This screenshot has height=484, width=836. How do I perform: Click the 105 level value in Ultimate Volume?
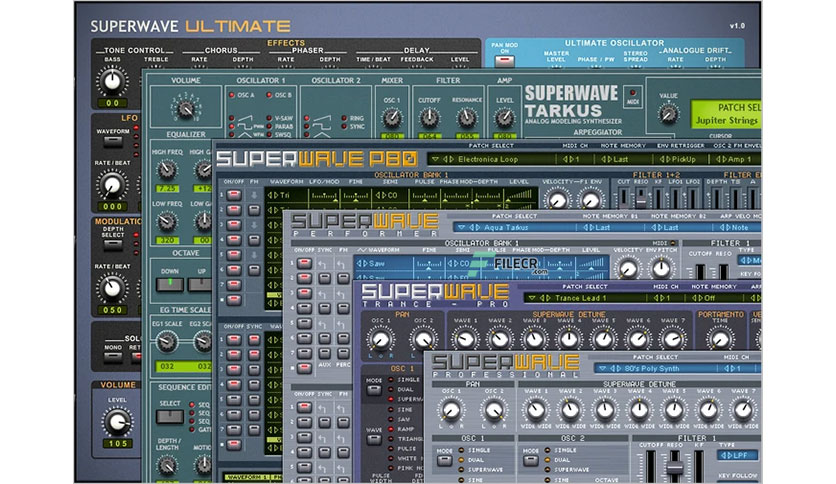[118, 443]
